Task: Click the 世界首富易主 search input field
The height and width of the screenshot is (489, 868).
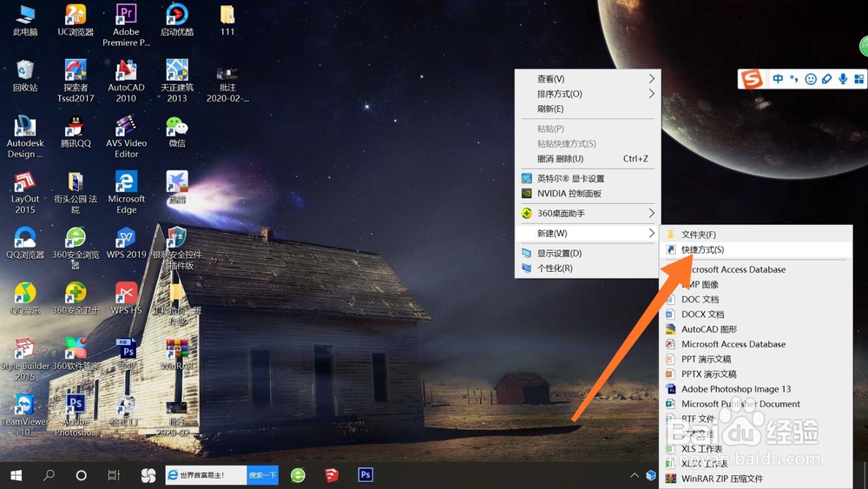Action: (x=206, y=475)
